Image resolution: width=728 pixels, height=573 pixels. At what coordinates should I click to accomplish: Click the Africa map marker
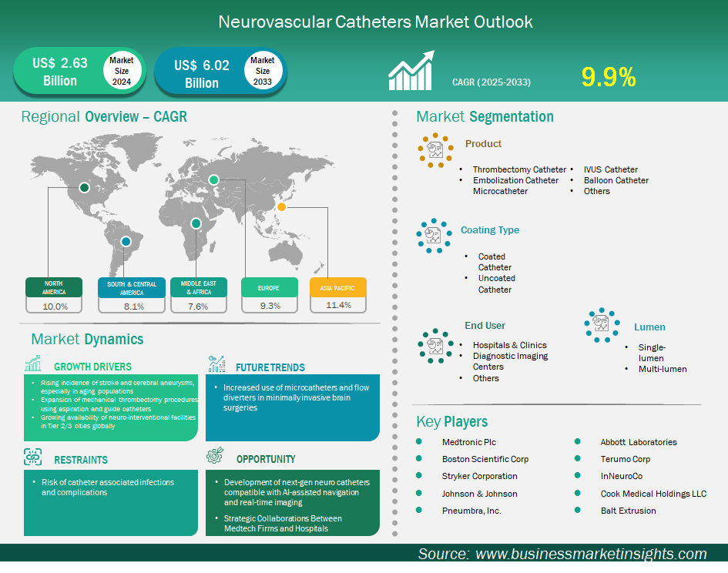coord(196,223)
